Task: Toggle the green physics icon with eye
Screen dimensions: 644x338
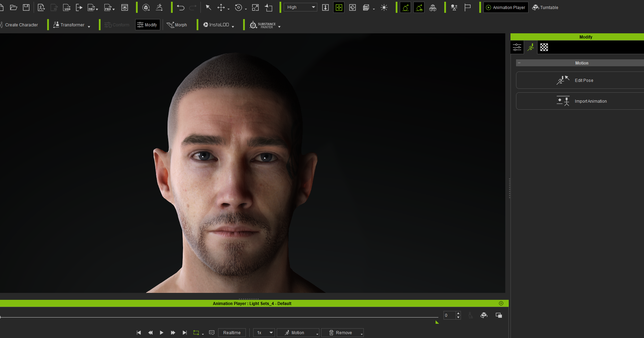Action: tap(419, 7)
